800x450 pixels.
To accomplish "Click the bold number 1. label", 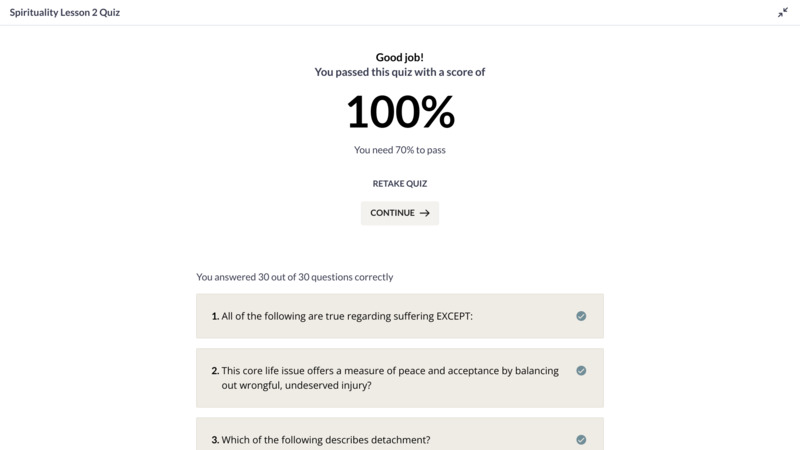I will coord(215,316).
